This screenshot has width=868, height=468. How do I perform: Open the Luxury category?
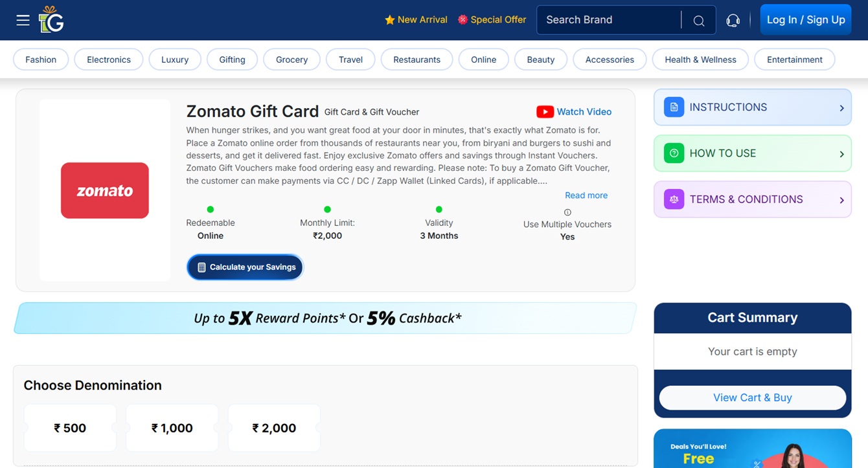(x=175, y=60)
